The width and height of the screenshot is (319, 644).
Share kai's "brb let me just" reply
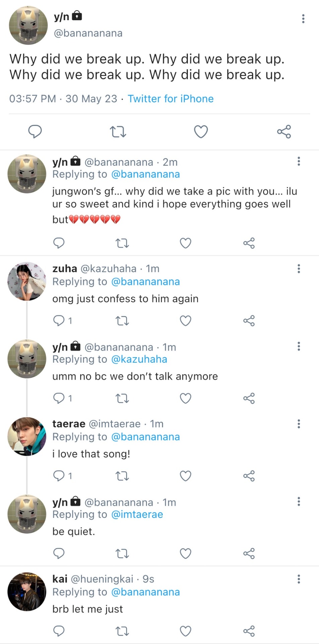[x=249, y=631]
